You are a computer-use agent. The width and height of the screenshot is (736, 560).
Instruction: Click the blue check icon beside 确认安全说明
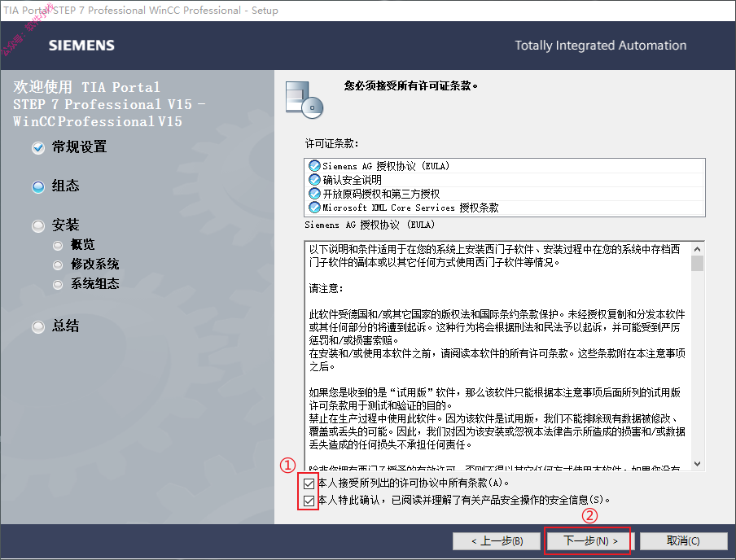[x=314, y=180]
